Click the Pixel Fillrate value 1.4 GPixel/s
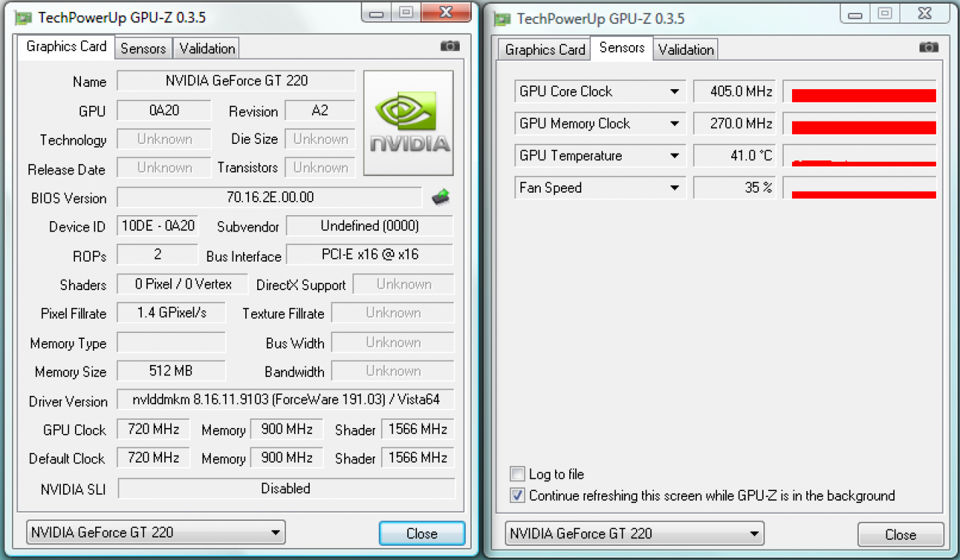Image resolution: width=960 pixels, height=560 pixels. pyautogui.click(x=172, y=313)
